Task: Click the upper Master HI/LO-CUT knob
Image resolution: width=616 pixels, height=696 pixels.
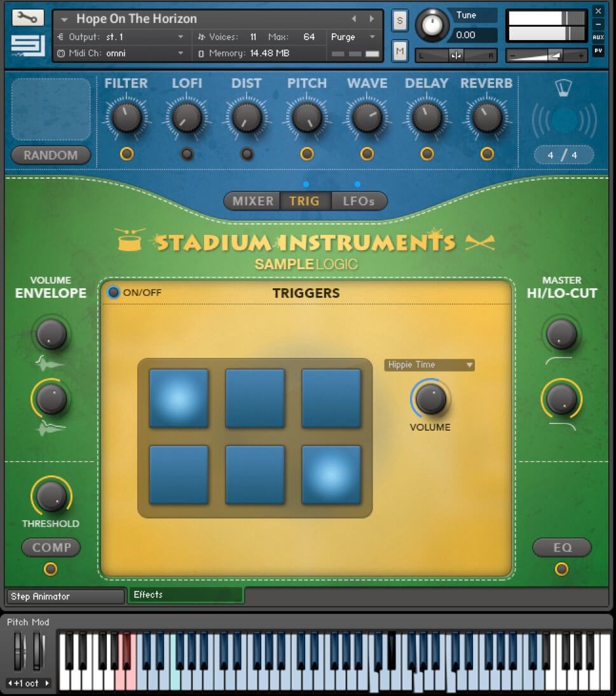Action: pyautogui.click(x=561, y=334)
